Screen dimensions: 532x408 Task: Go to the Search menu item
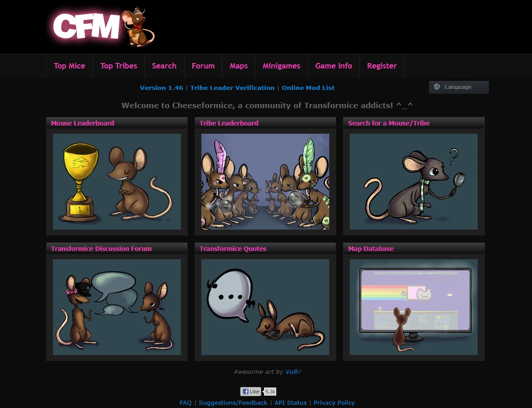click(164, 66)
